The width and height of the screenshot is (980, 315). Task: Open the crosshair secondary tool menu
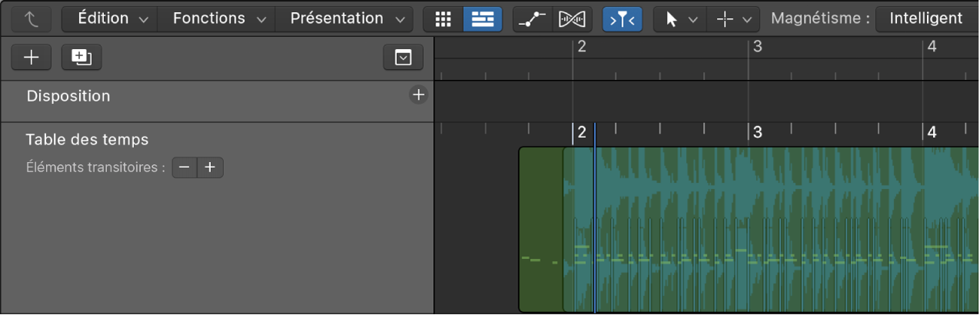click(x=732, y=19)
